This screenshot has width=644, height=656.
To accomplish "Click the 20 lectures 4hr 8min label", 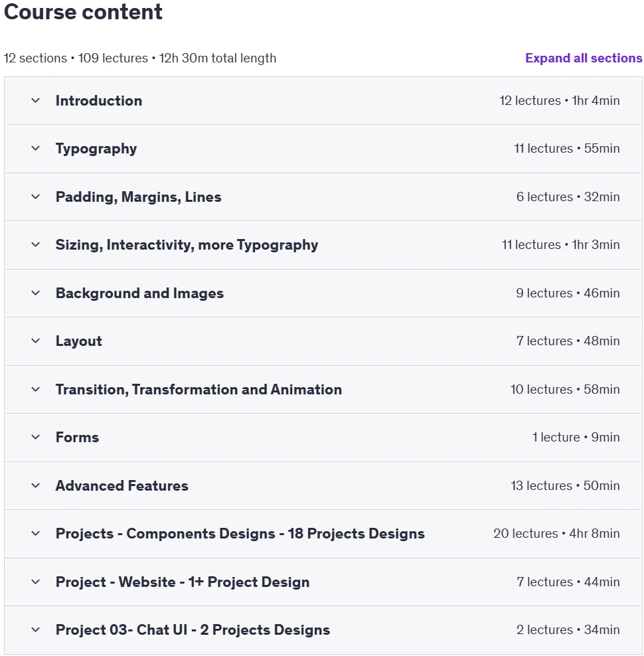I will [x=556, y=533].
